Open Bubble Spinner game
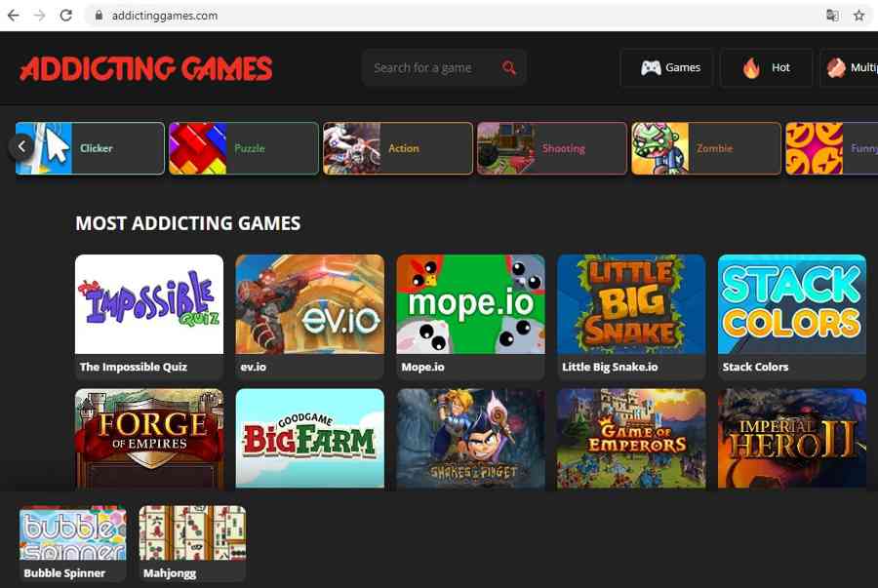Image resolution: width=878 pixels, height=588 pixels. (73, 543)
